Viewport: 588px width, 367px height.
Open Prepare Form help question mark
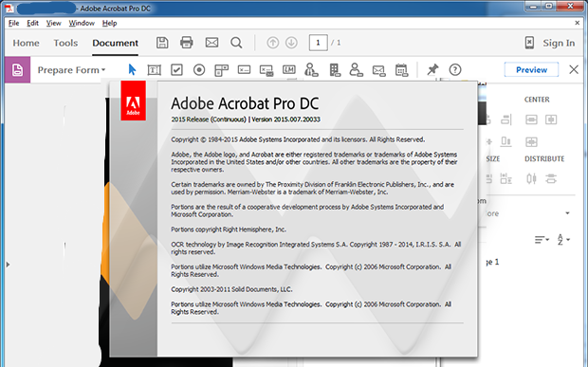(x=455, y=70)
